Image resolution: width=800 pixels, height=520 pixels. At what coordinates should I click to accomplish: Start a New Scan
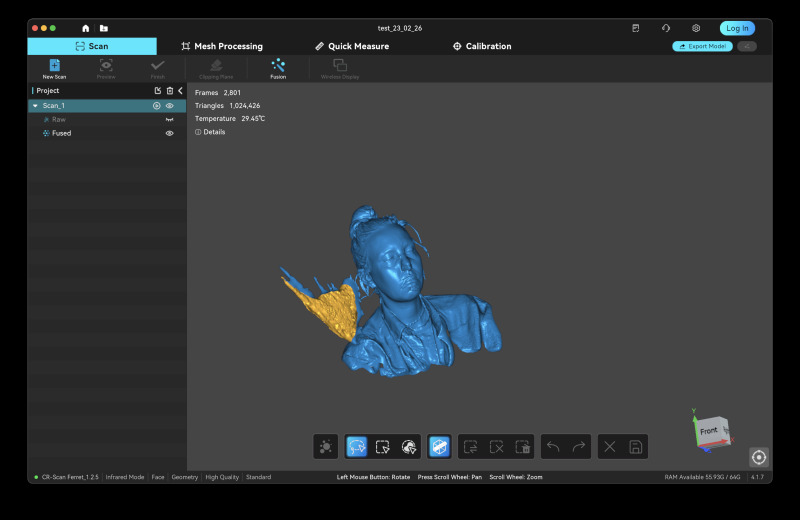[54, 69]
